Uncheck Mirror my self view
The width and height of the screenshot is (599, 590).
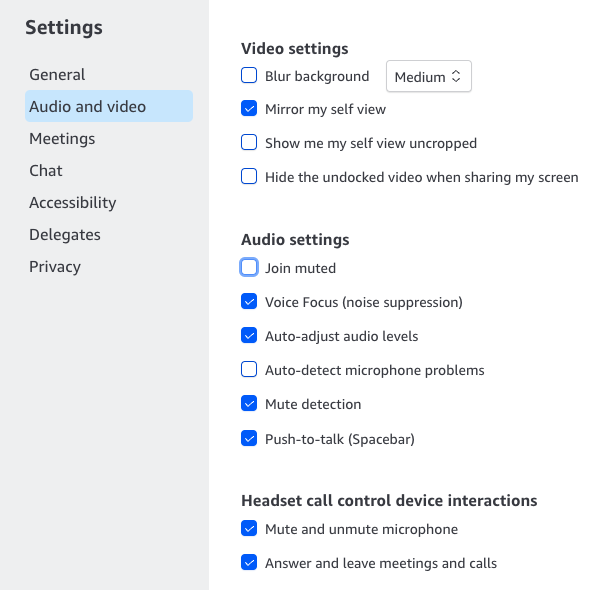(249, 108)
